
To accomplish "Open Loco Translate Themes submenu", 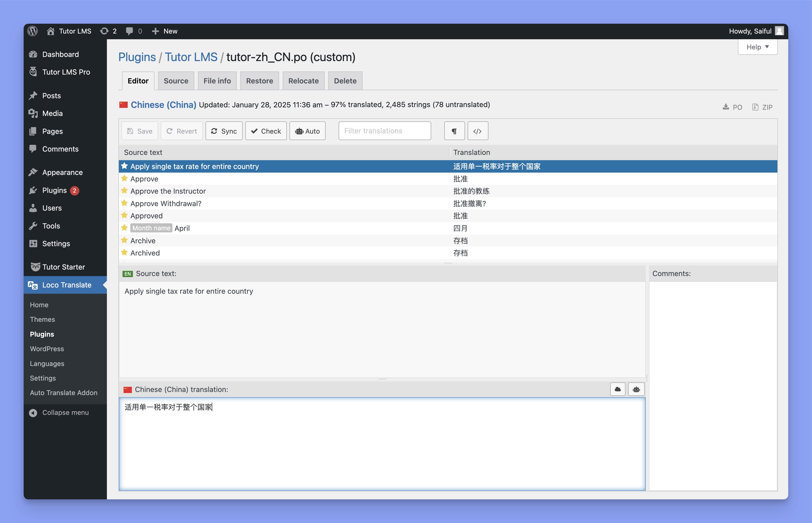I will click(x=42, y=319).
